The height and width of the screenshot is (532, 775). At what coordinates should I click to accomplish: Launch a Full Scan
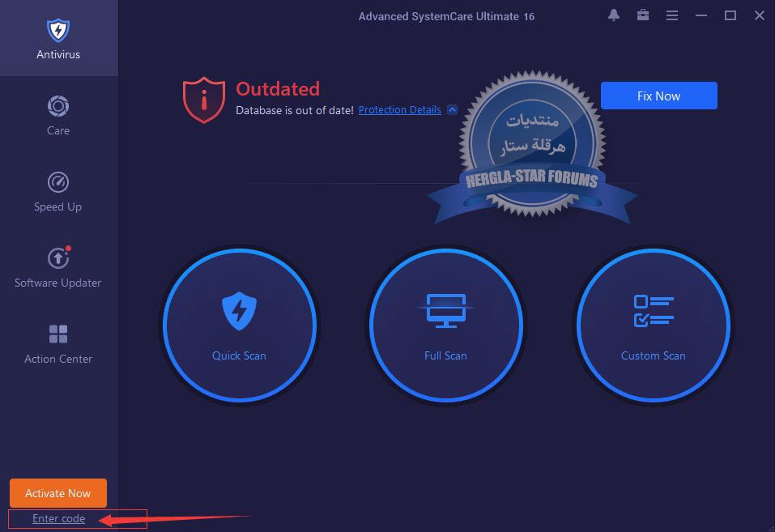[x=446, y=326]
